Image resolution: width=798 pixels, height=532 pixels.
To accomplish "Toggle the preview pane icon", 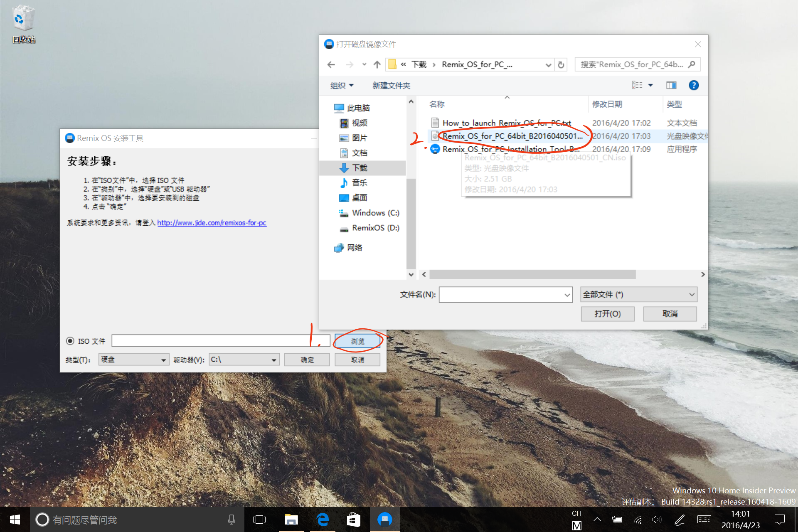I will click(671, 85).
